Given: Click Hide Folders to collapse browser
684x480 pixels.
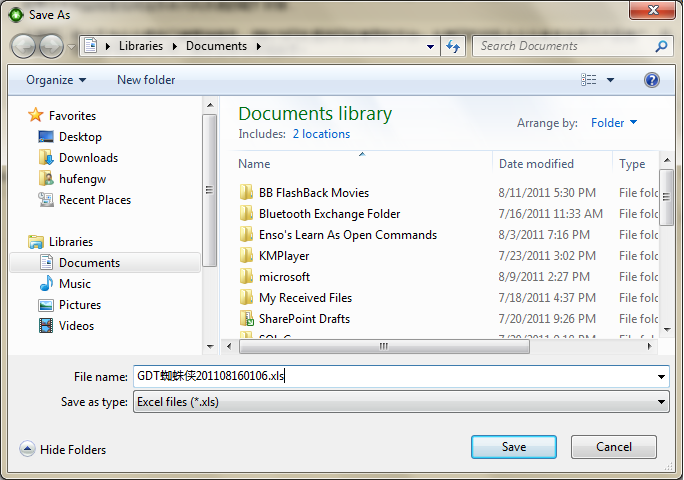Looking at the screenshot, I should pos(63,449).
